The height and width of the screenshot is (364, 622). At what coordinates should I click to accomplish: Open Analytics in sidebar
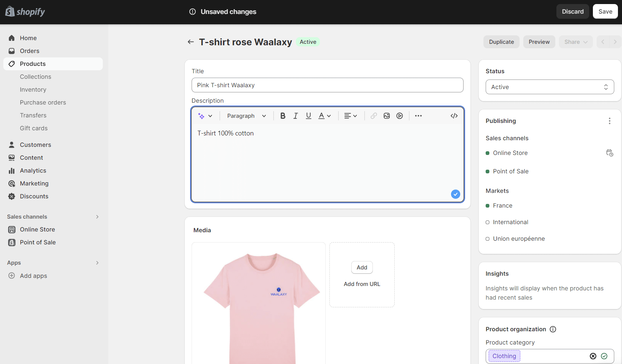point(53,170)
